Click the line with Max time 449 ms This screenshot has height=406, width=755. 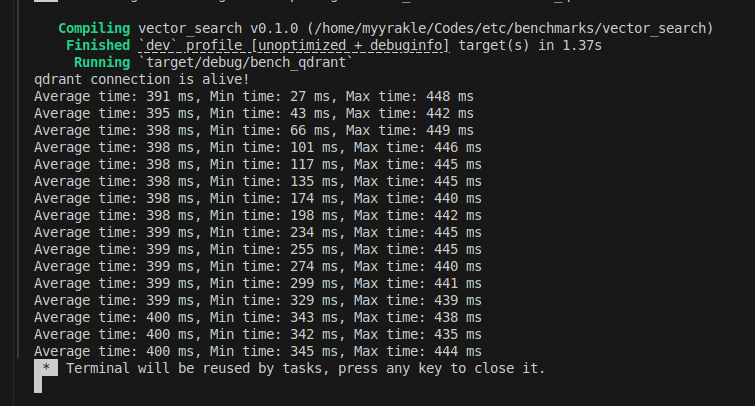253,130
